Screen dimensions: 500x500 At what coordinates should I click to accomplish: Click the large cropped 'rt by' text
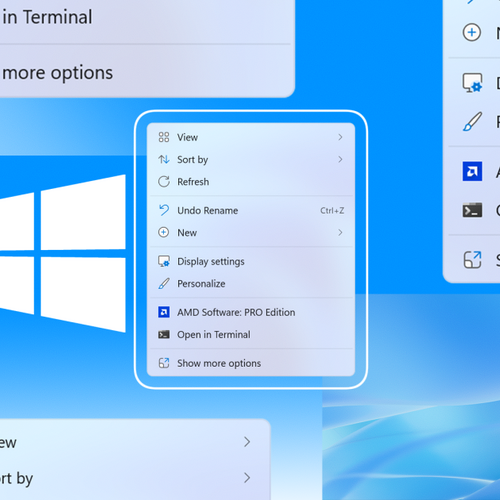(16, 479)
